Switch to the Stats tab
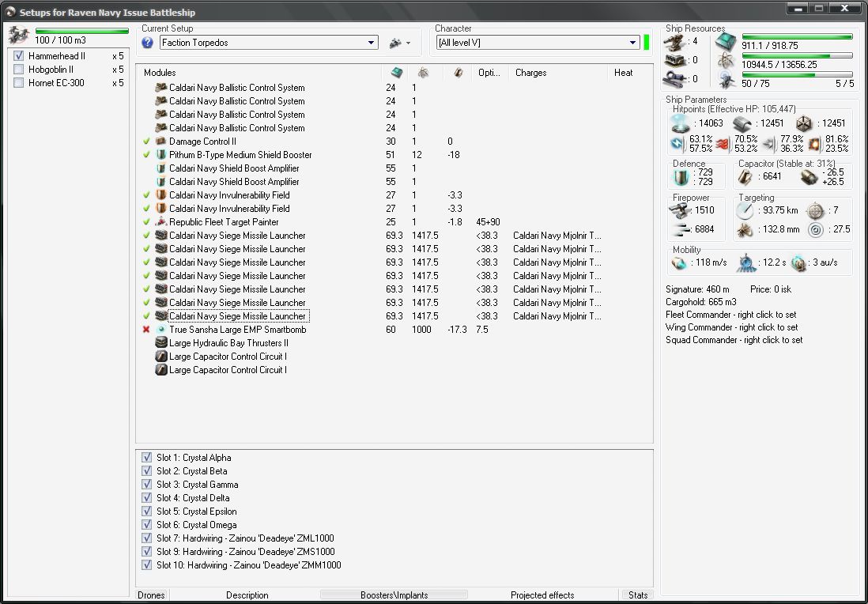Screen dimensions: 868x604 click(x=638, y=595)
